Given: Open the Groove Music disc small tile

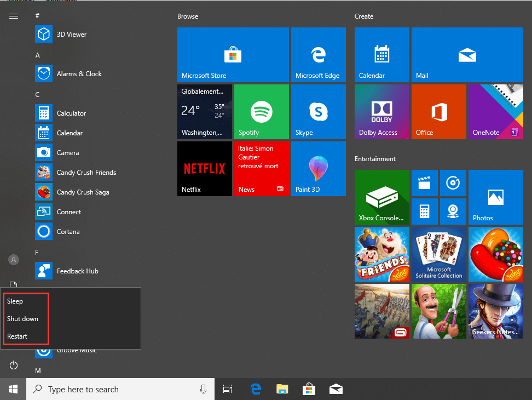Looking at the screenshot, I should point(453,183).
